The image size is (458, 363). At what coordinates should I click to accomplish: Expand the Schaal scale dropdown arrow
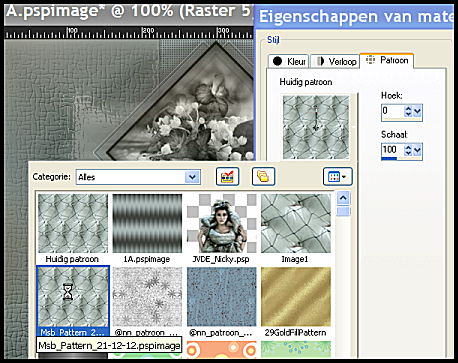[417, 150]
